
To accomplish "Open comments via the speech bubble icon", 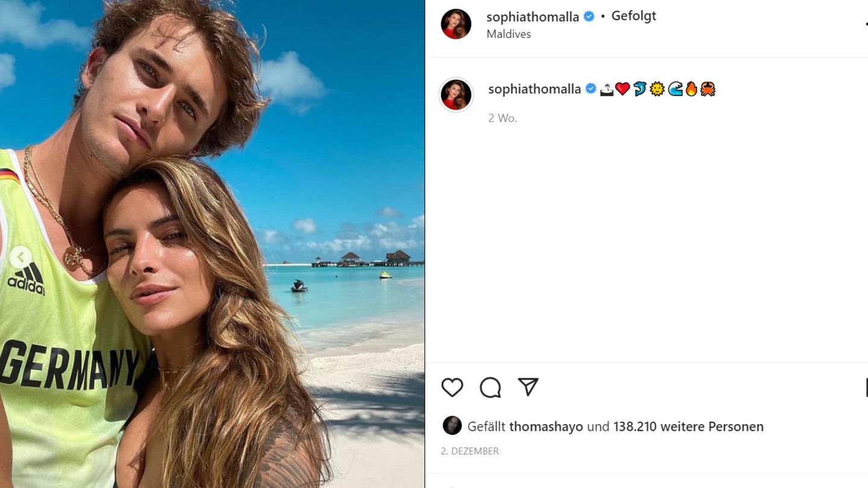I will tap(490, 387).
